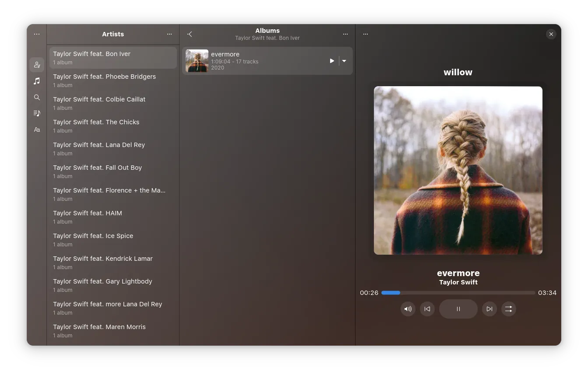The image size is (588, 375).
Task: Expand the evermore album dropdown arrow
Action: pyautogui.click(x=344, y=61)
